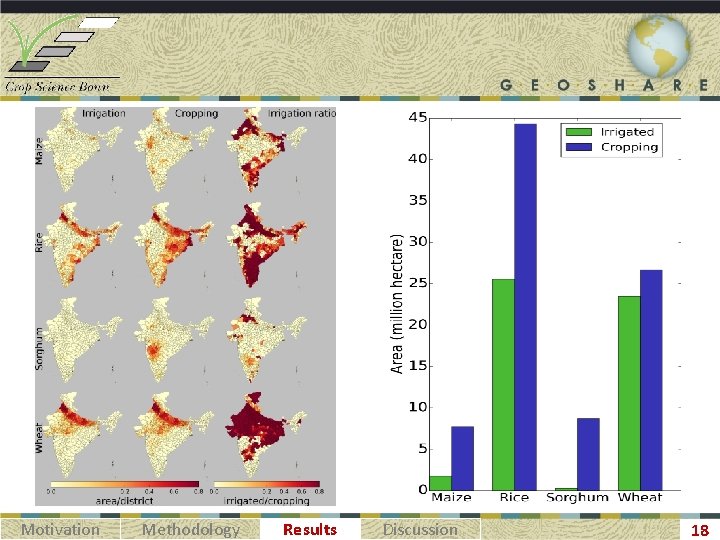
Task: Click the 'Irrigation ratio' column heading
Action: (302, 113)
